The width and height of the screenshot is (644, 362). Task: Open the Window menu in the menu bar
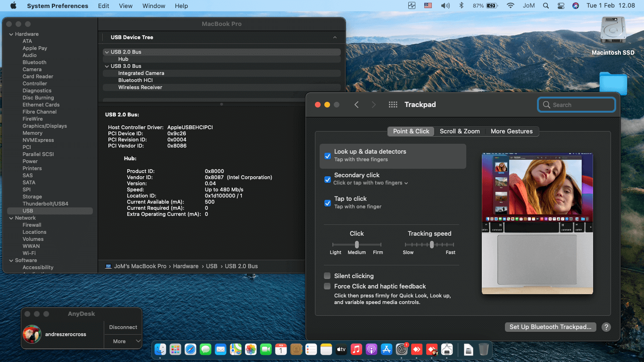tap(154, 6)
